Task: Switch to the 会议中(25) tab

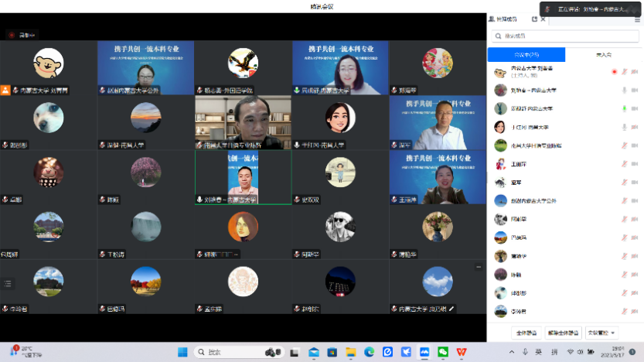Action: click(x=526, y=55)
